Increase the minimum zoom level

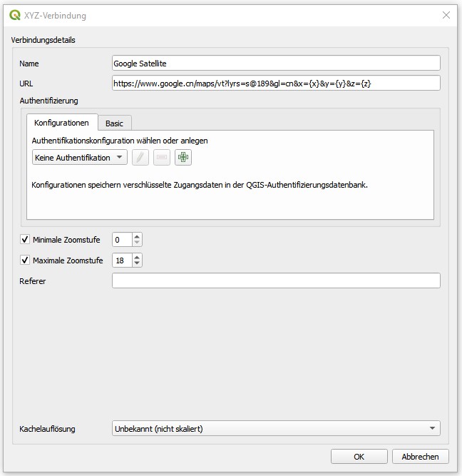click(137, 236)
